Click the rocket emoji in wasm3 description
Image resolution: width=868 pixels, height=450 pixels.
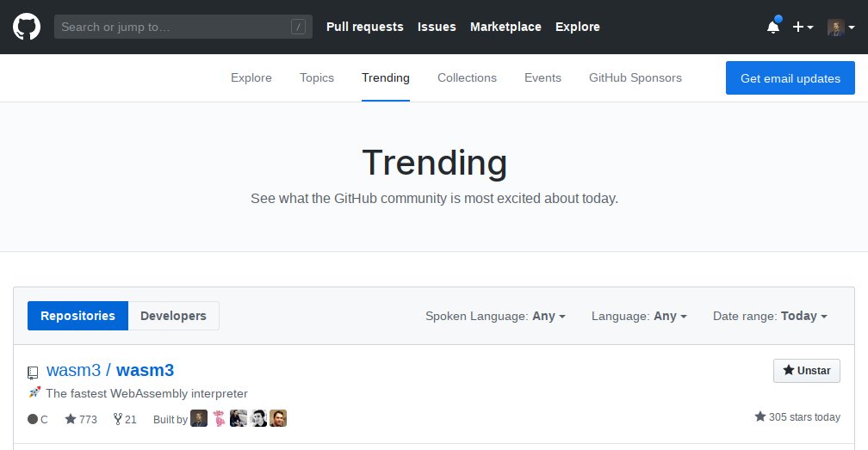click(x=34, y=392)
